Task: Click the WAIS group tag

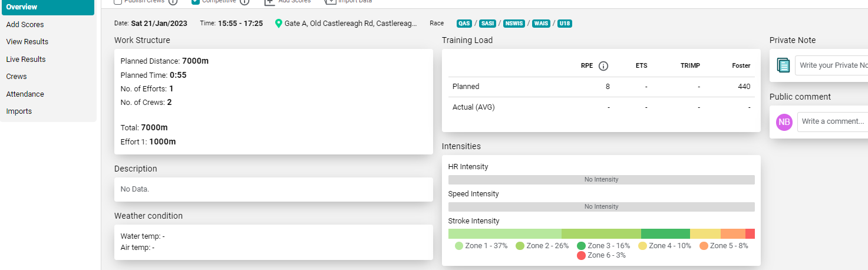Action: (x=541, y=24)
